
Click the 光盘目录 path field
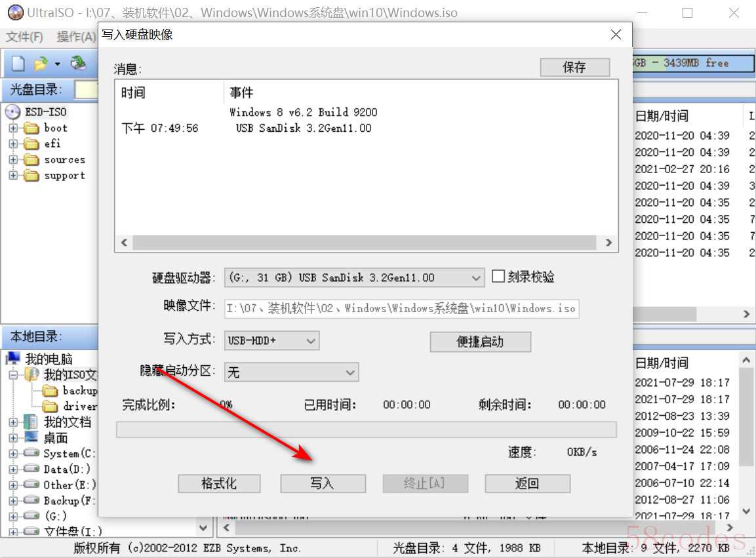pos(87,90)
